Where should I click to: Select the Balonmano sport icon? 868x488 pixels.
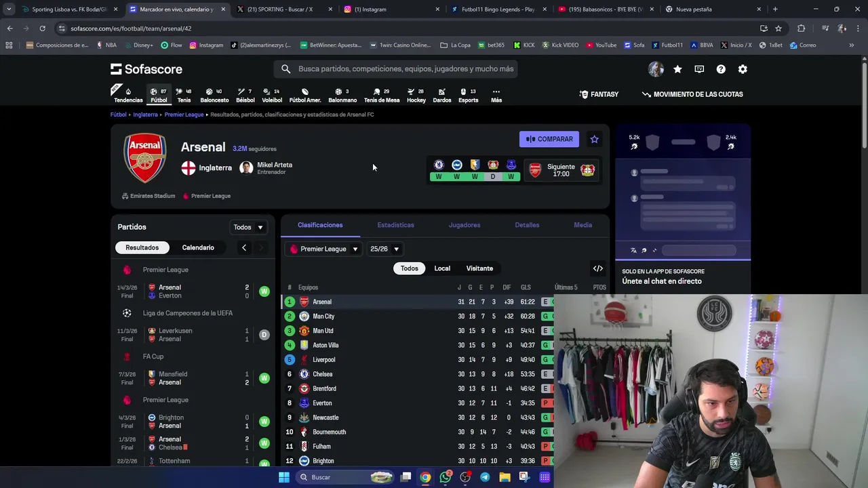pyautogui.click(x=342, y=95)
